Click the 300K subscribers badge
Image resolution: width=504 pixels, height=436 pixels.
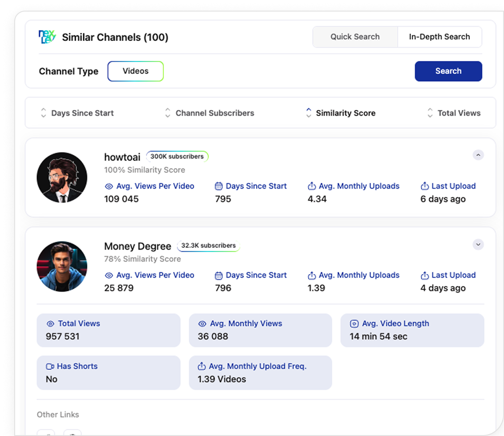tap(177, 157)
